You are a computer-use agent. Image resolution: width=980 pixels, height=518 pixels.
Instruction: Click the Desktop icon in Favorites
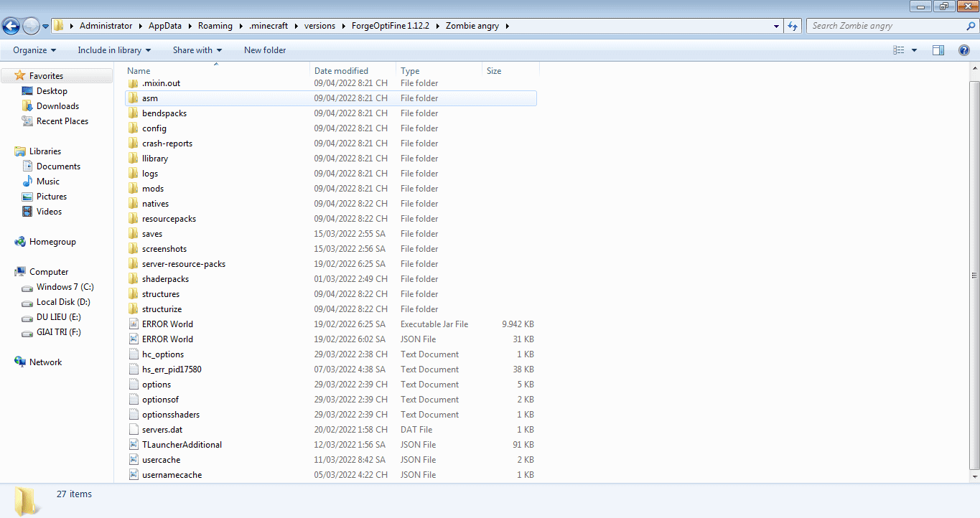(27, 91)
